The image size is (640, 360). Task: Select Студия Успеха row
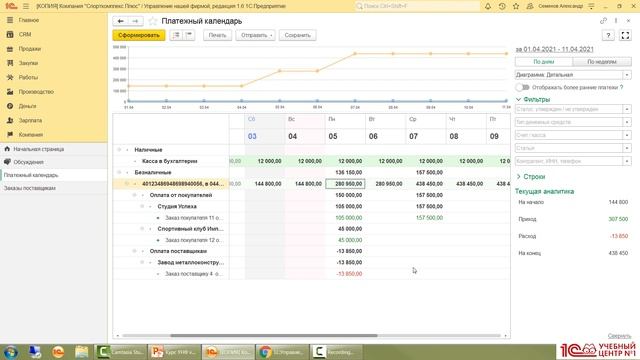click(x=311, y=207)
